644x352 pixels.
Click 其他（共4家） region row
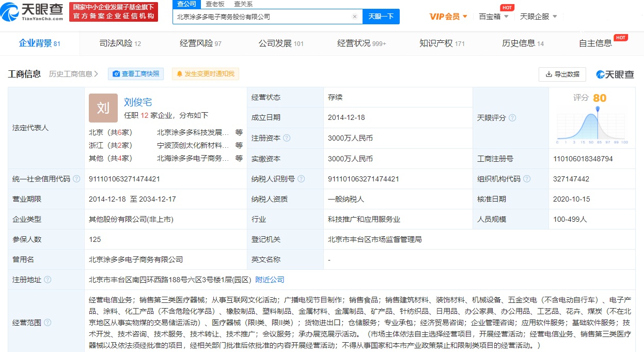point(111,158)
